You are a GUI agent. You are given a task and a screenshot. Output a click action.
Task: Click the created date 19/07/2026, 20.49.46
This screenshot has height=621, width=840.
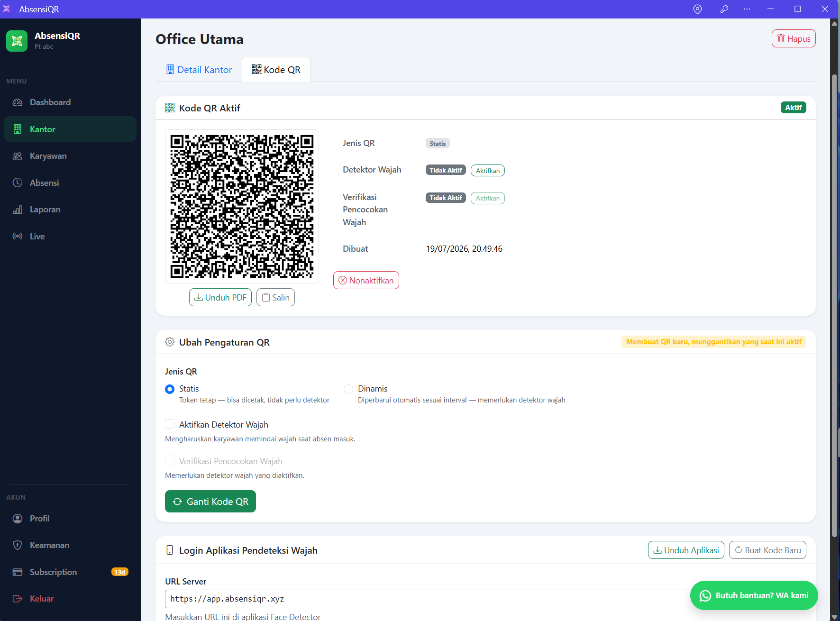pos(464,249)
